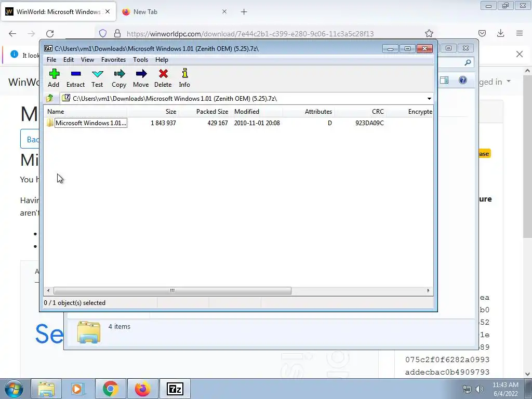The height and width of the screenshot is (399, 532).
Task: Open the Windows Start menu
Action: [x=14, y=389]
